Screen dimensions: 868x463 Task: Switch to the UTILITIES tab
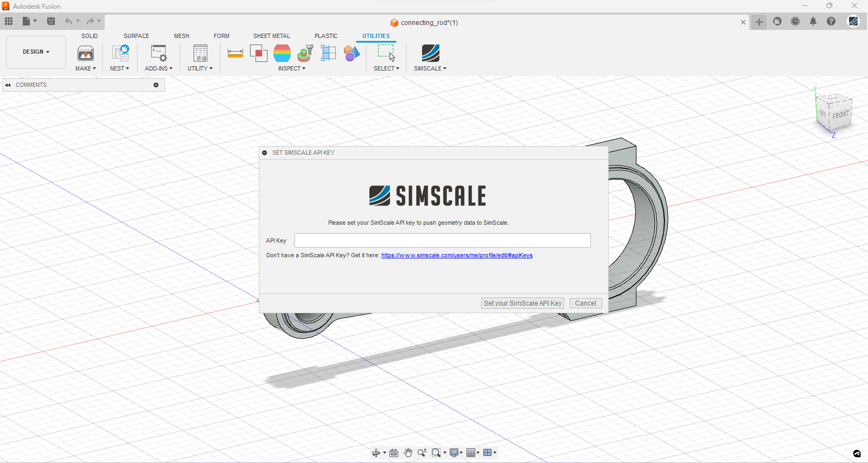coord(376,36)
